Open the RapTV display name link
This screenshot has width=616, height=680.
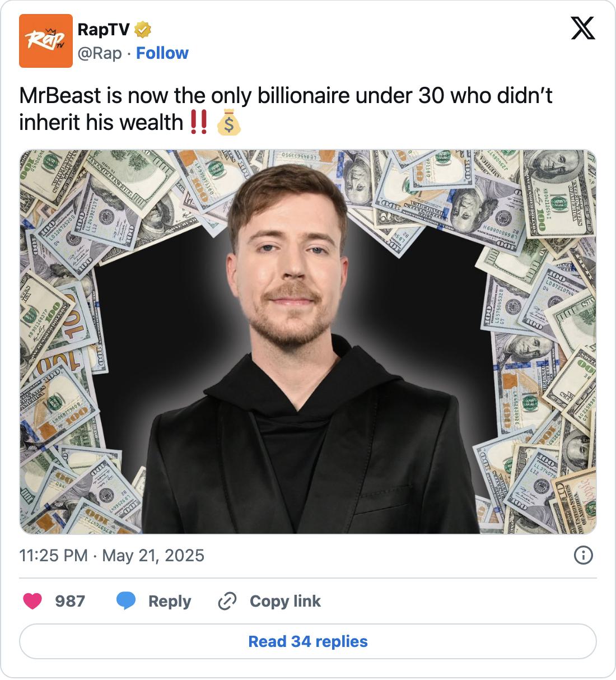coord(103,28)
